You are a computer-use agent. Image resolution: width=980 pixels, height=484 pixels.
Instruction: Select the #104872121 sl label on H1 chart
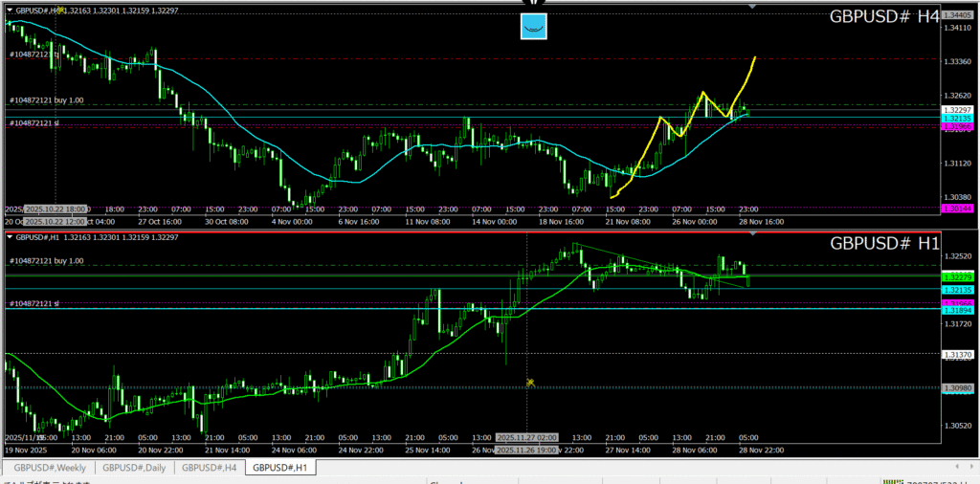(33, 302)
